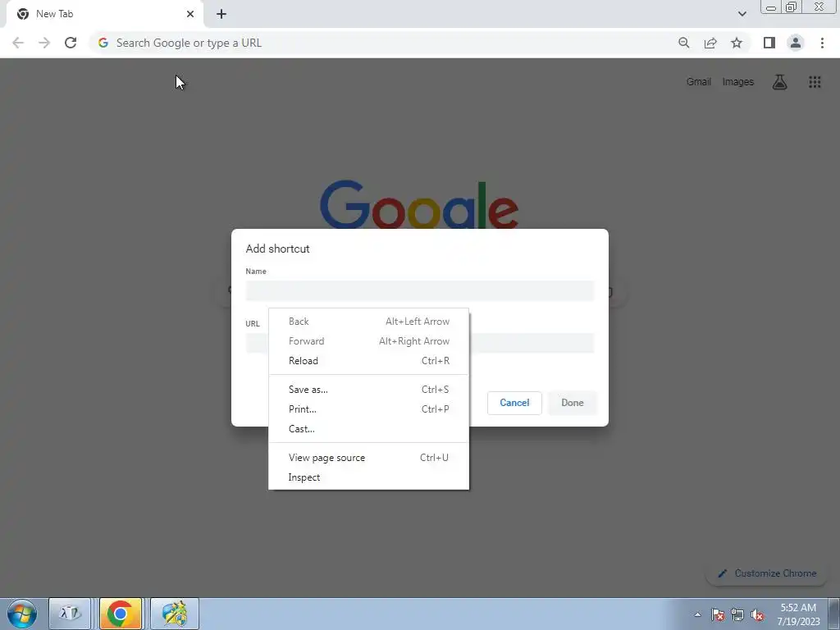This screenshot has width=840, height=630.
Task: Click the share this page icon
Action: tap(710, 43)
